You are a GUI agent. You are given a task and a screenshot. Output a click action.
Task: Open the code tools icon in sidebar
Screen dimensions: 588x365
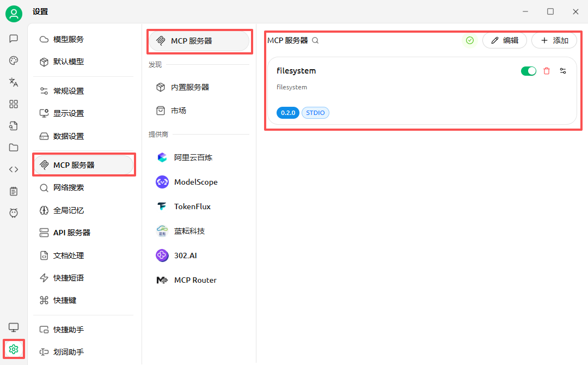coord(14,169)
